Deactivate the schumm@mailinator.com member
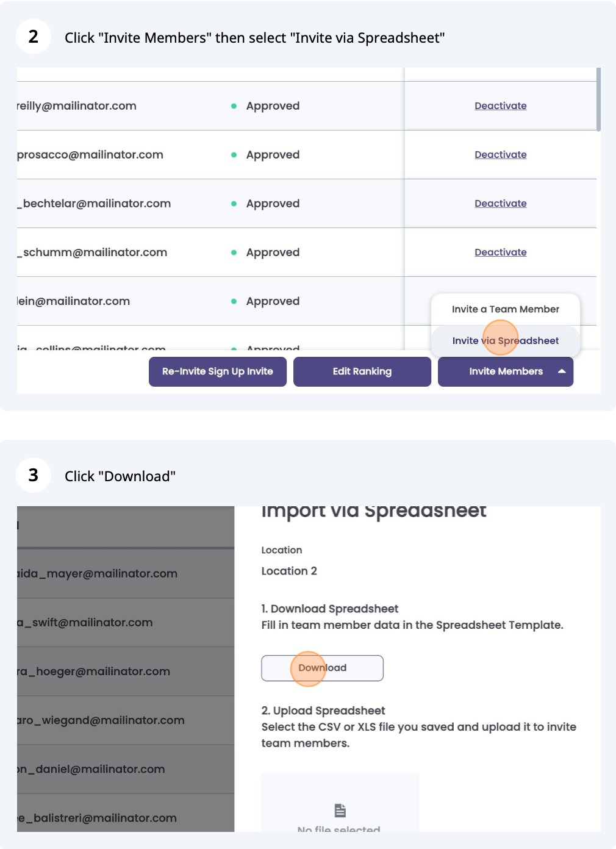This screenshot has width=616, height=849. pyautogui.click(x=500, y=252)
